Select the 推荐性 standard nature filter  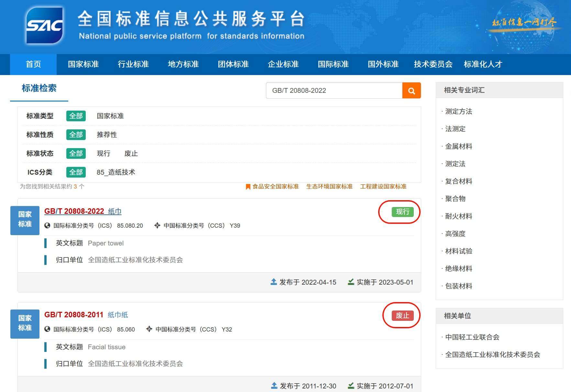[x=107, y=135]
